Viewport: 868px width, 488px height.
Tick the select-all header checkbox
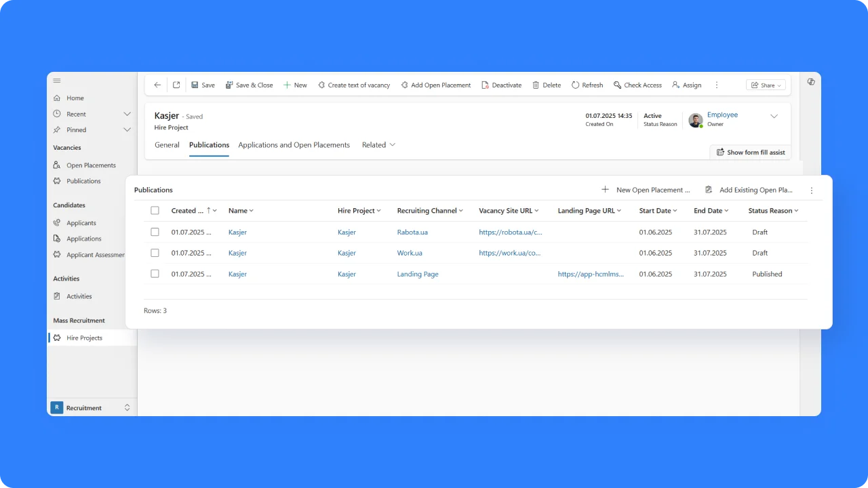155,211
